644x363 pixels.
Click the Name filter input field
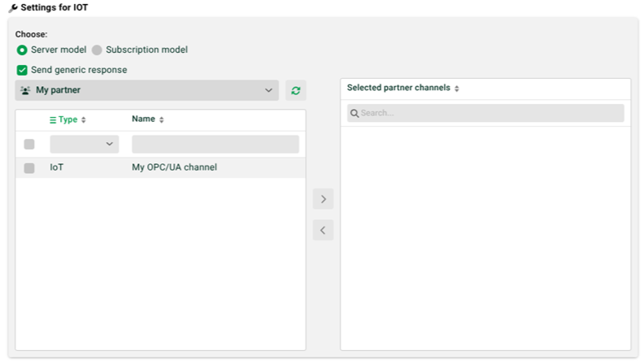pyautogui.click(x=215, y=145)
